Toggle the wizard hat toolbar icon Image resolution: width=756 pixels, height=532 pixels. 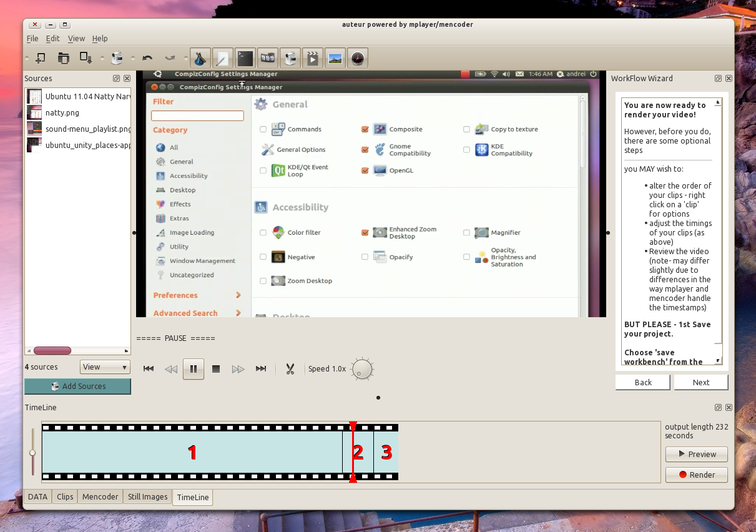tap(200, 59)
